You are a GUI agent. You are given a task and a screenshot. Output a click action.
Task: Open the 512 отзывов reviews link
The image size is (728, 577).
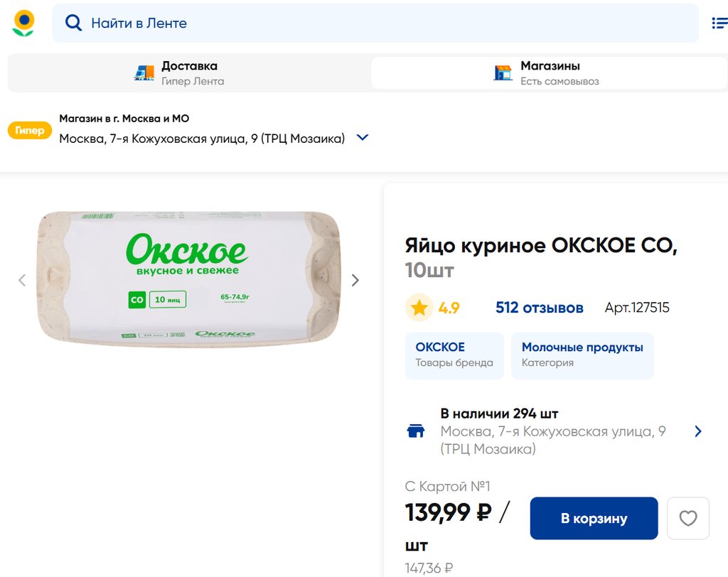click(x=539, y=308)
